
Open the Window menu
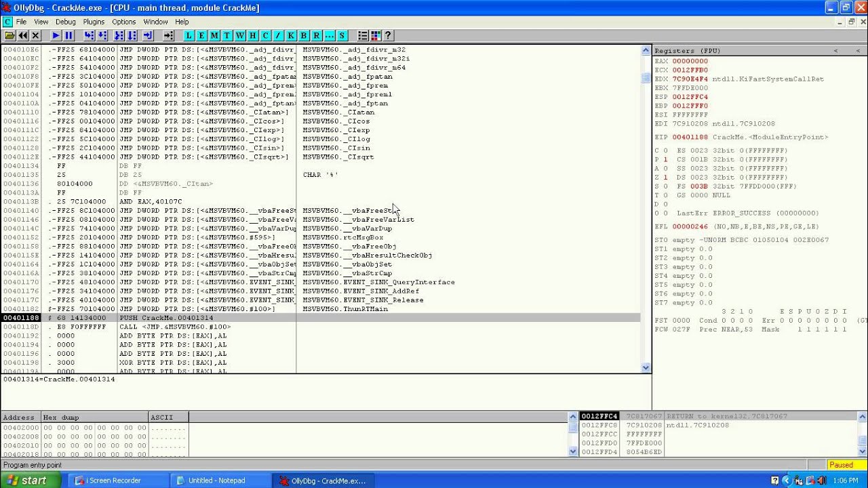click(155, 22)
